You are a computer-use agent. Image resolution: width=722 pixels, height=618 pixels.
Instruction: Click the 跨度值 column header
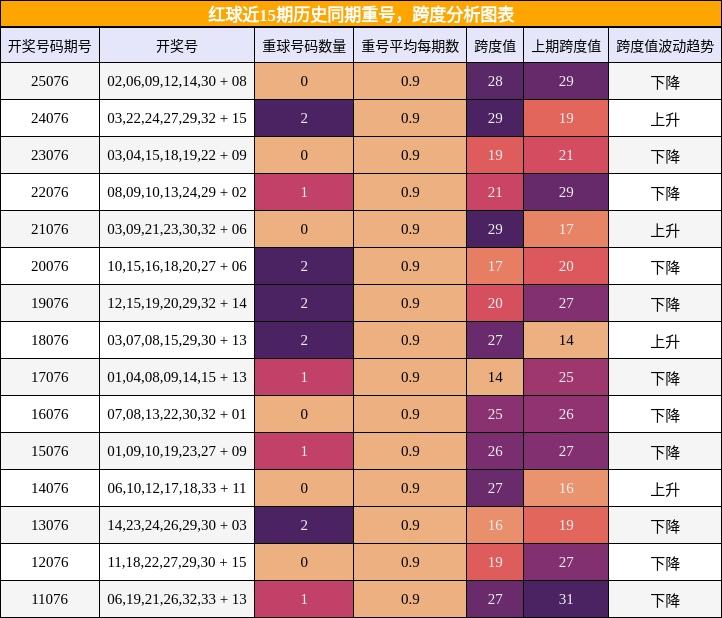[x=495, y=46]
